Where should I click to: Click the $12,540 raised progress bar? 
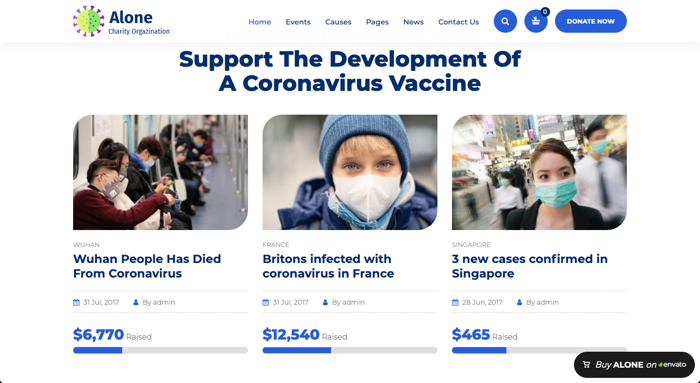click(x=350, y=350)
